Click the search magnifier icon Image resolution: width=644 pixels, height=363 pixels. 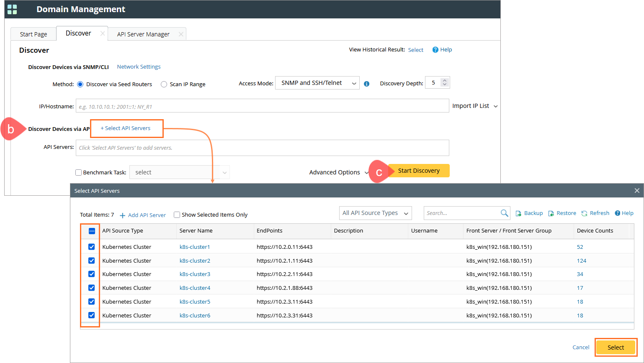click(x=504, y=213)
